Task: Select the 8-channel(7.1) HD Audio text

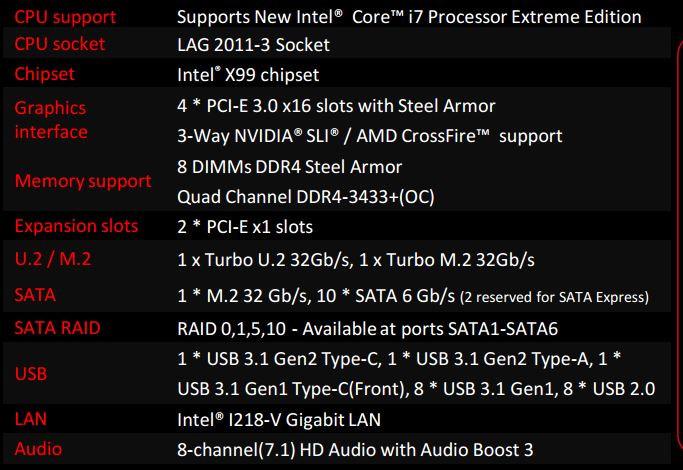Action: click(x=357, y=448)
